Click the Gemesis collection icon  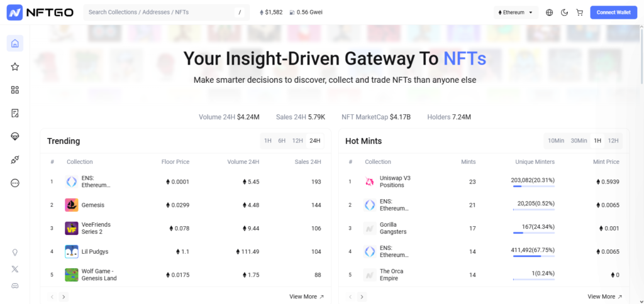click(x=72, y=205)
